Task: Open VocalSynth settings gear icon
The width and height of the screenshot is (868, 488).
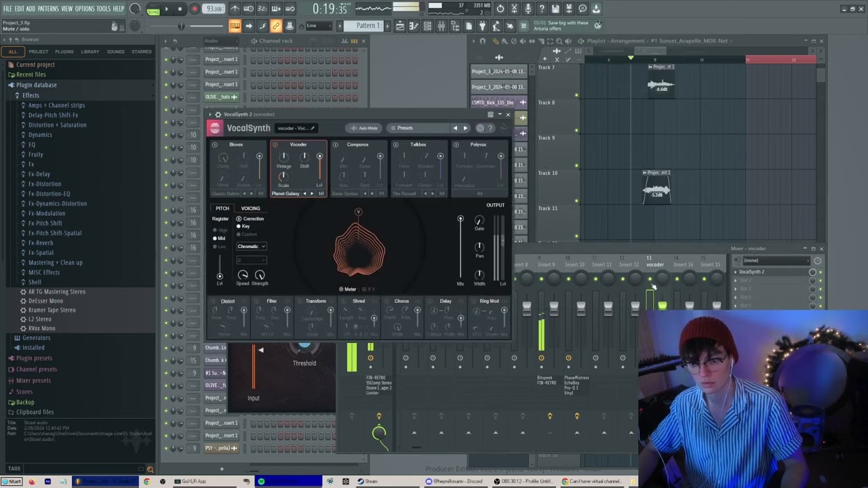Action: point(480,128)
